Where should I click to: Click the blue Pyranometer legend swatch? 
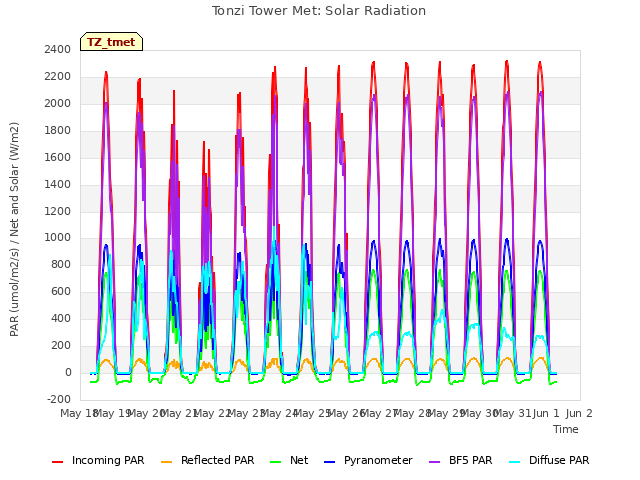329,462
